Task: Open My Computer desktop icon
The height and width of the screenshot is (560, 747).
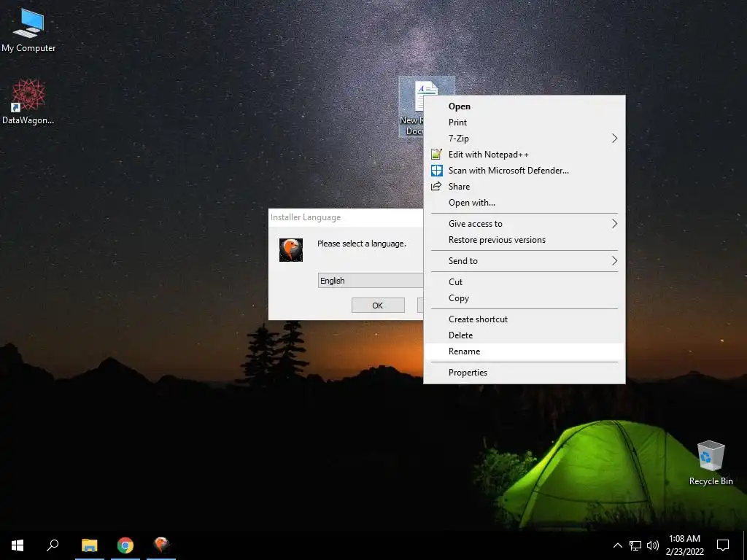Action: pos(28,29)
